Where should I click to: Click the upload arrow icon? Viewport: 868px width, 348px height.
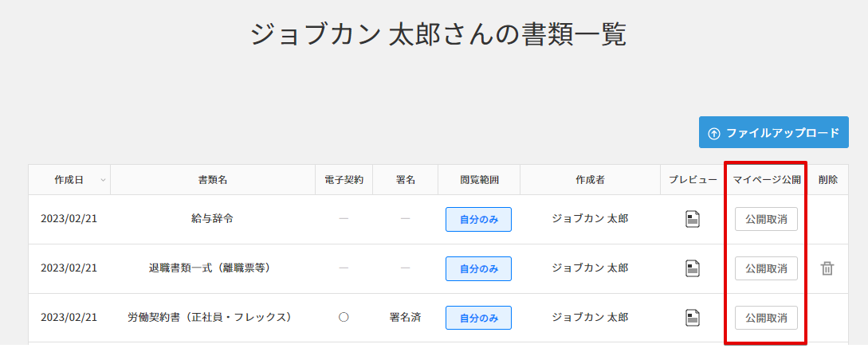714,133
